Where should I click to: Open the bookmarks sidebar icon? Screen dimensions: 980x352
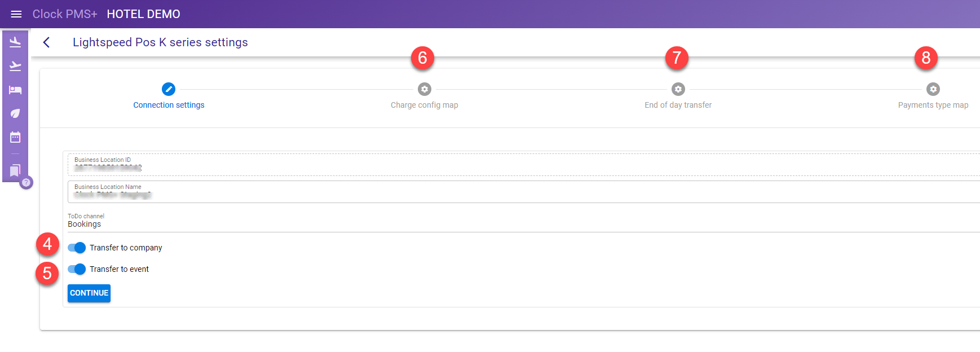[15, 170]
